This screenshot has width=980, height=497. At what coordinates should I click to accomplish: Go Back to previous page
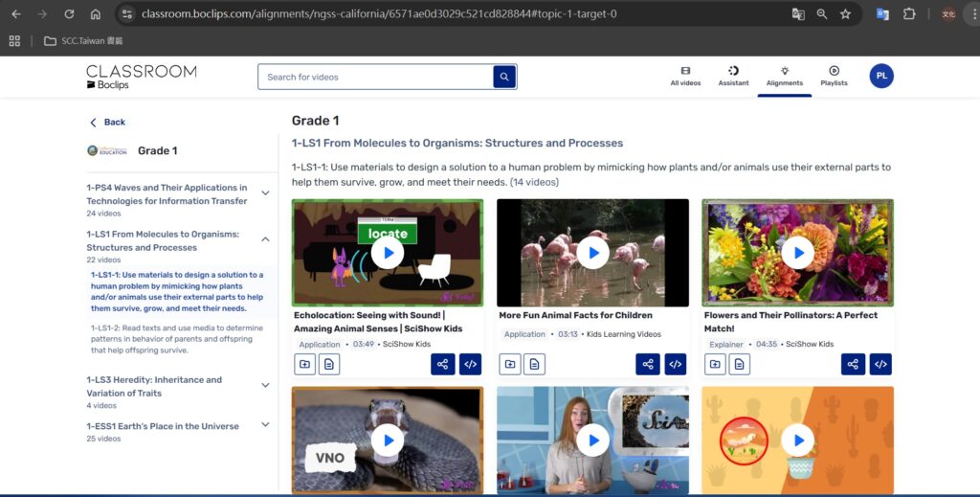coord(107,123)
